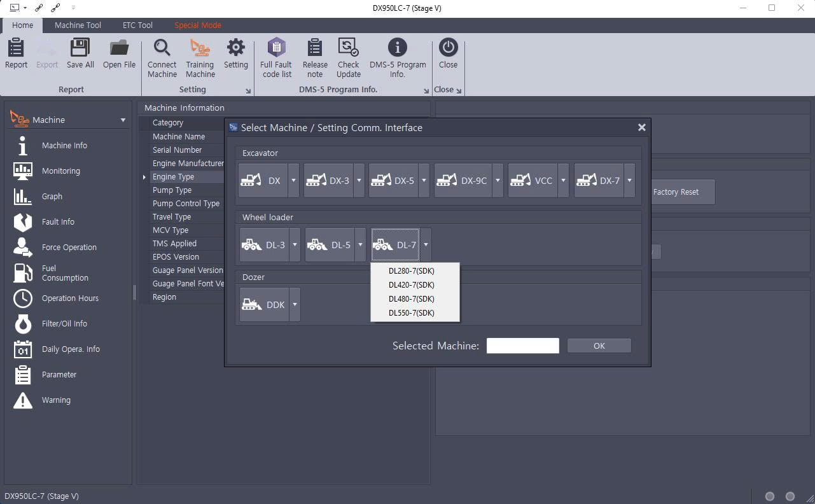Viewport: 815px width, 504px height.
Task: Select the DX-5 excavator button
Action: tap(393, 181)
